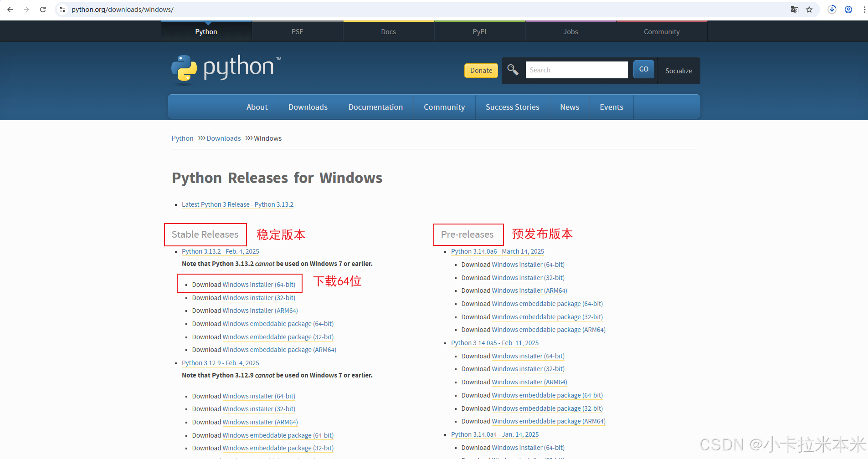Screen dimensions: 868x459
Task: Open the Community navigation menu item
Action: pos(444,107)
